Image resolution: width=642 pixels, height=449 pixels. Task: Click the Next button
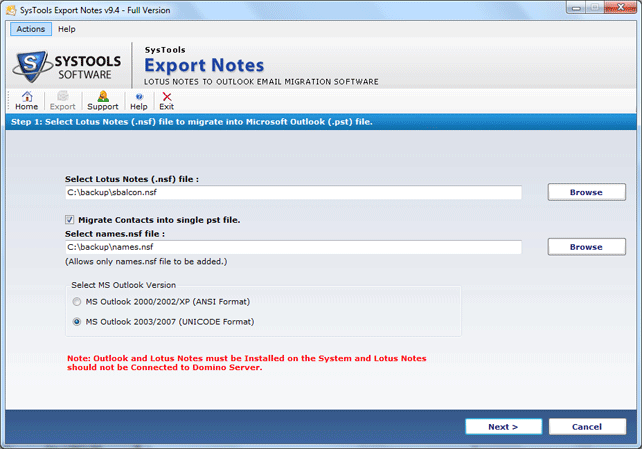(503, 427)
